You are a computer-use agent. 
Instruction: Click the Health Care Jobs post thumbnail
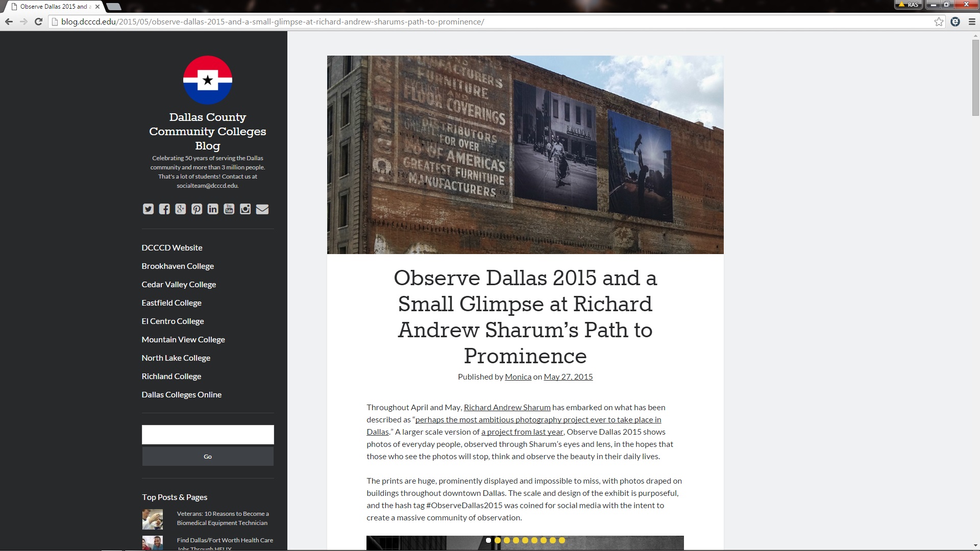coord(153,543)
